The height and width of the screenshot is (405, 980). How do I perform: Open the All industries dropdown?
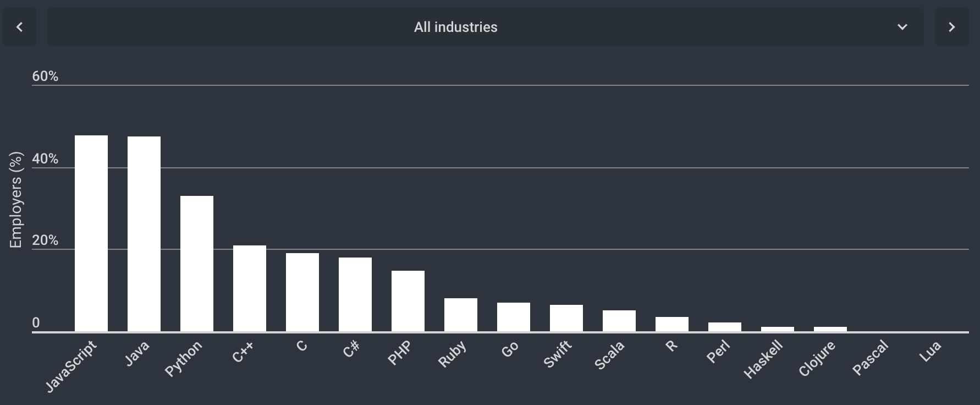(455, 27)
